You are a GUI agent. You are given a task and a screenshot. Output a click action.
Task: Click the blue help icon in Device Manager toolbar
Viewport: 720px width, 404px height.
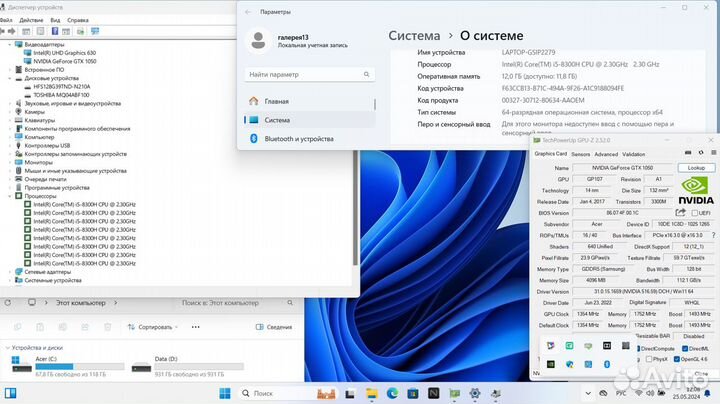click(x=55, y=31)
